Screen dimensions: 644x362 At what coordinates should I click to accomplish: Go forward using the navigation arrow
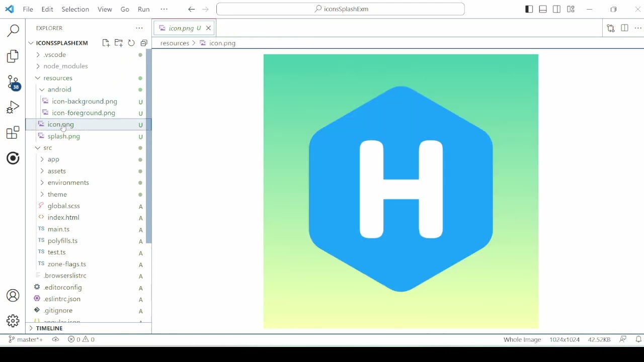click(205, 9)
